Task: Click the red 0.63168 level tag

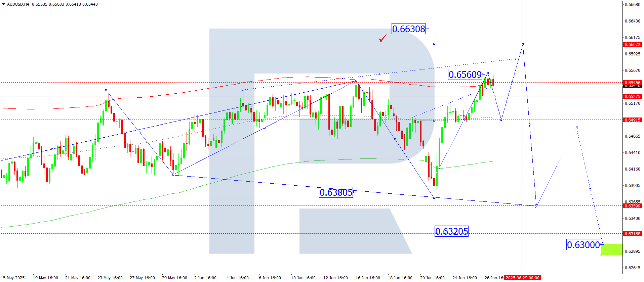Action: click(632, 234)
